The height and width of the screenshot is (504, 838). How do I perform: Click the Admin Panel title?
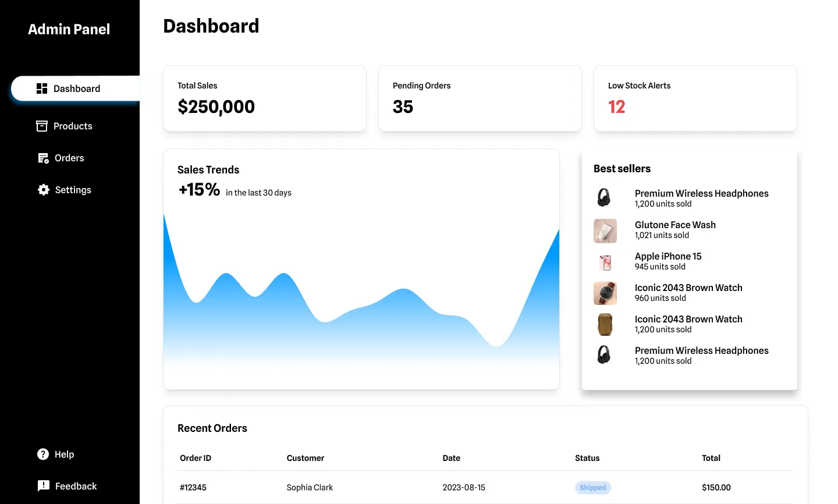(x=69, y=30)
